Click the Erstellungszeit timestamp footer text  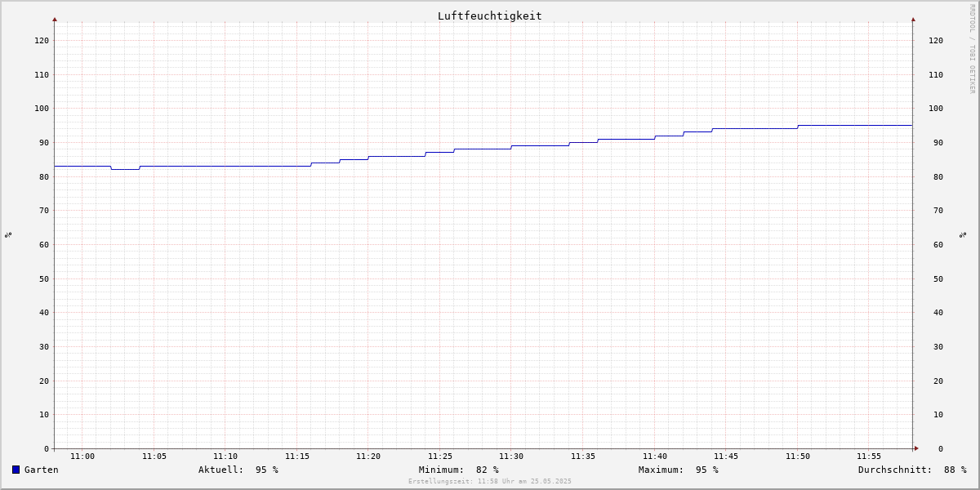(x=490, y=481)
